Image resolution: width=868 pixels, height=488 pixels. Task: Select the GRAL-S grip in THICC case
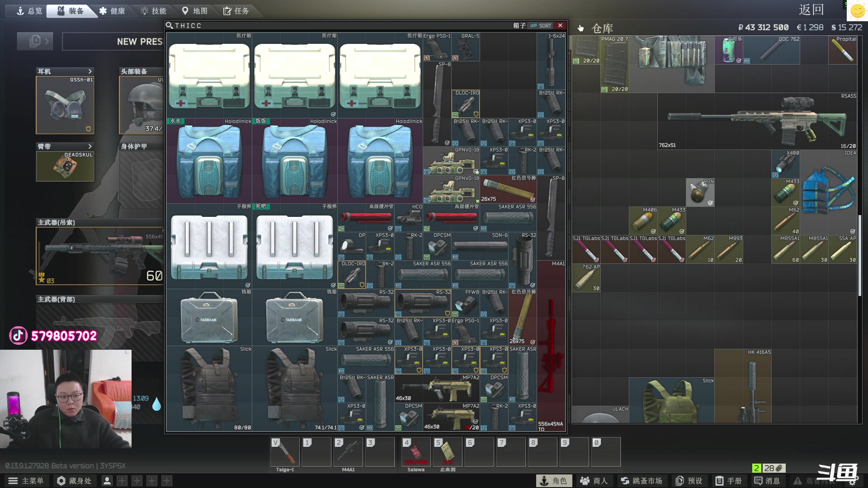(x=466, y=47)
